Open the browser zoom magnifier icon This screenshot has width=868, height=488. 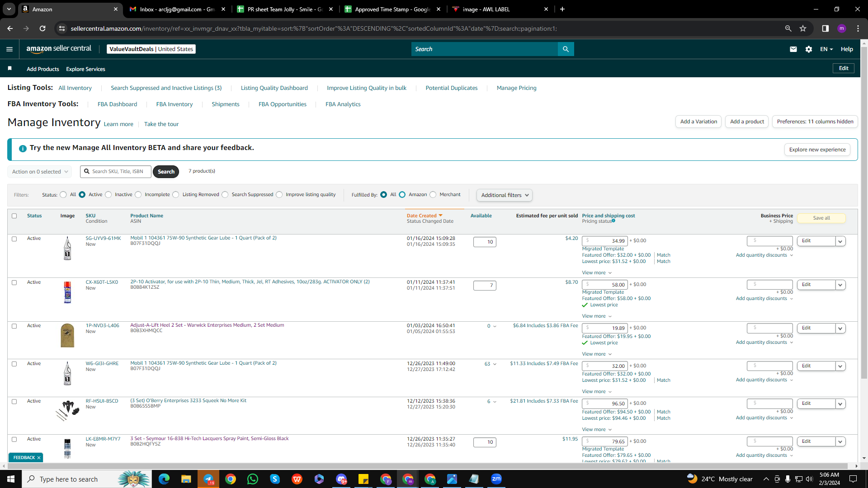(788, 28)
